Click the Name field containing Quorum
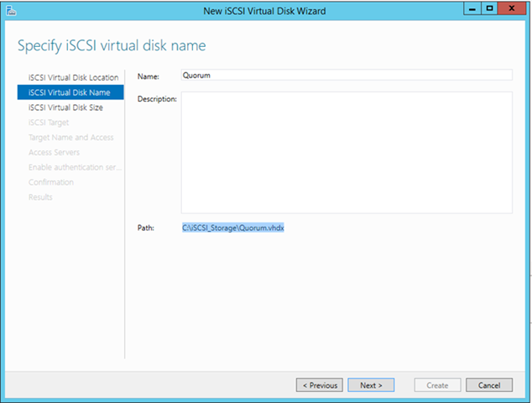 pos(346,75)
